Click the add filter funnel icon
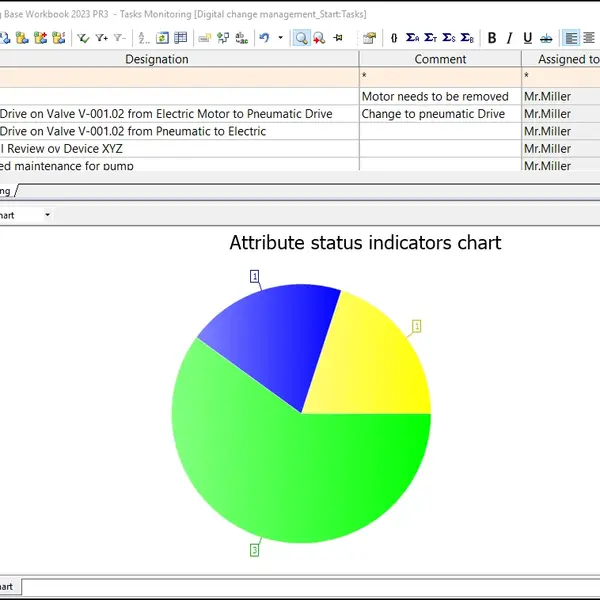This screenshot has height=600, width=600. [101, 38]
